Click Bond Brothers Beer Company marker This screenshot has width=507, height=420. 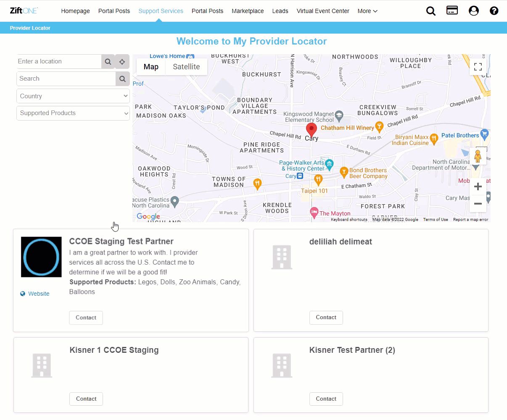344,171
